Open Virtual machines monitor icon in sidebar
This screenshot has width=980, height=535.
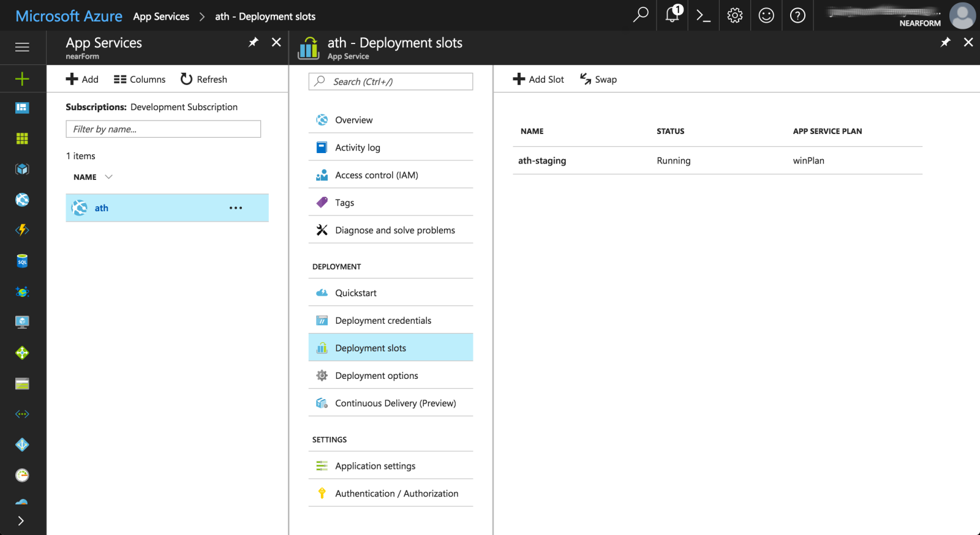(22, 322)
